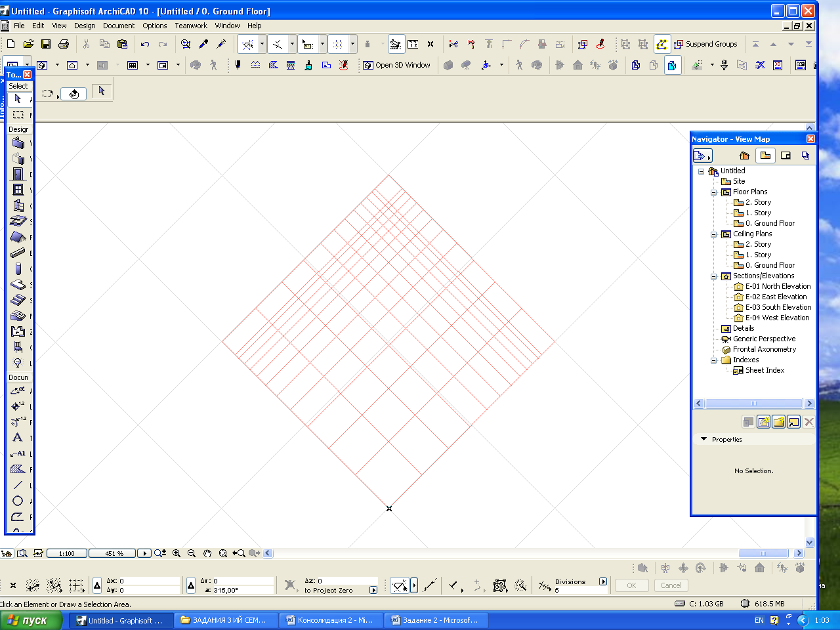Select the Text tool (A) in Toolbox

[x=18, y=438]
